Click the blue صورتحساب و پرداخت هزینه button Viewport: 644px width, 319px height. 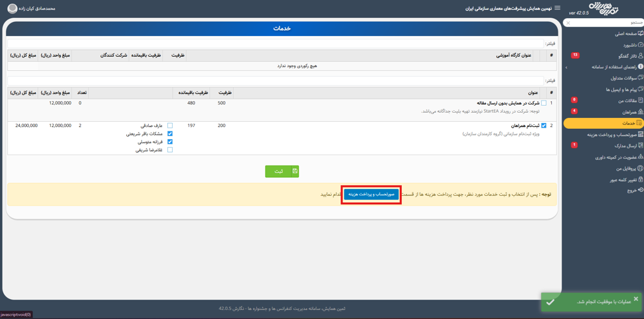click(x=371, y=194)
